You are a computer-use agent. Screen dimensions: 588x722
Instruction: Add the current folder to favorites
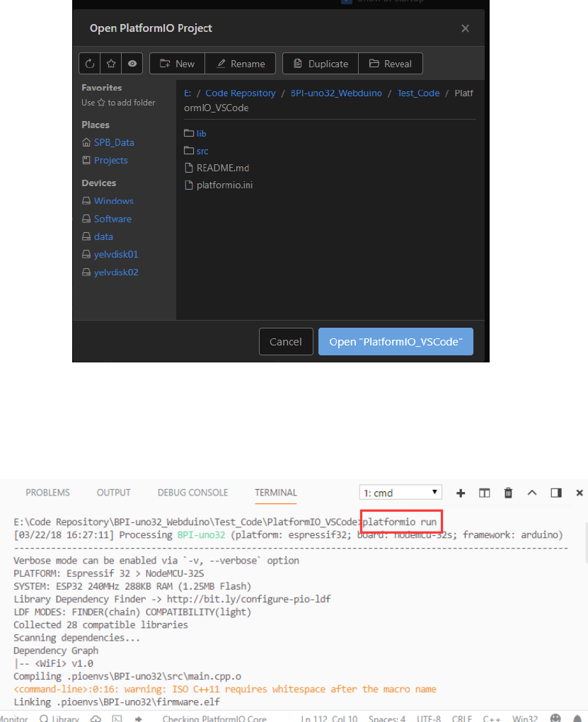coord(111,64)
